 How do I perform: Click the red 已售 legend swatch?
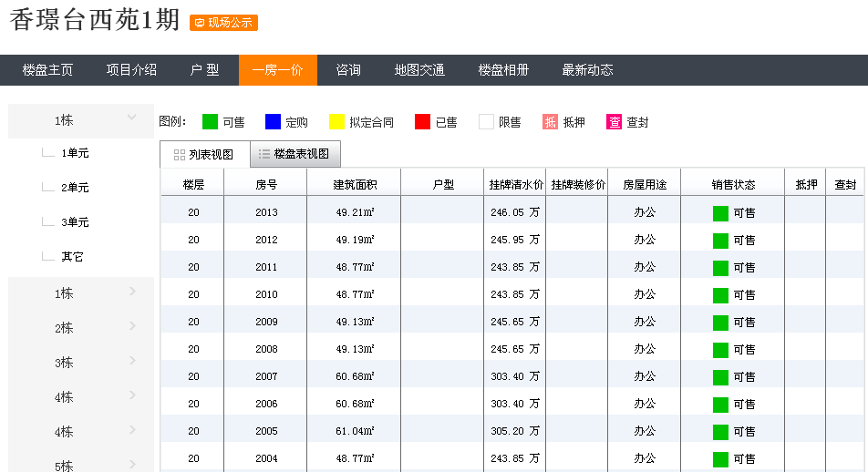pos(422,122)
